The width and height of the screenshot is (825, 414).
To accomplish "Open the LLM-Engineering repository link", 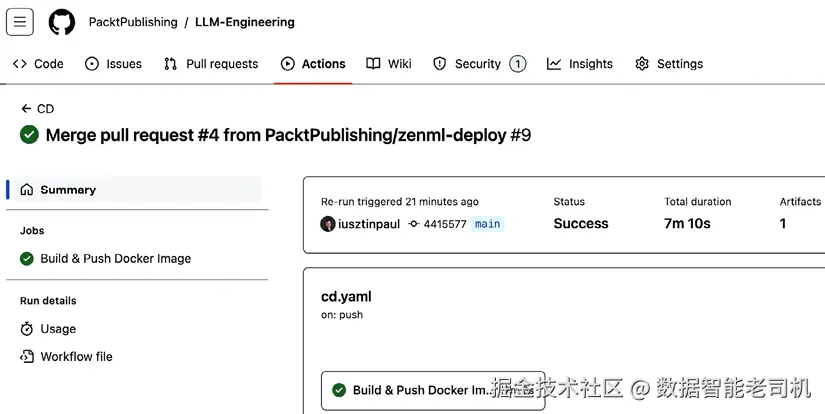I will pyautogui.click(x=245, y=22).
